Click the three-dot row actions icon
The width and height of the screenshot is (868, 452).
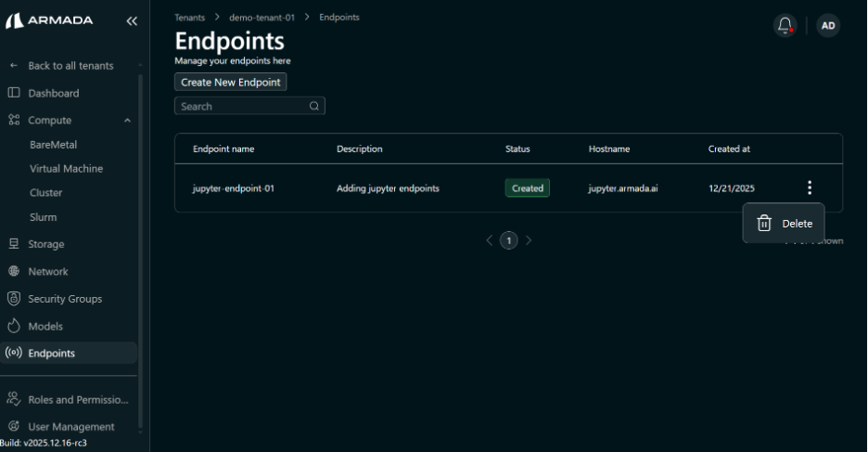pyautogui.click(x=809, y=188)
